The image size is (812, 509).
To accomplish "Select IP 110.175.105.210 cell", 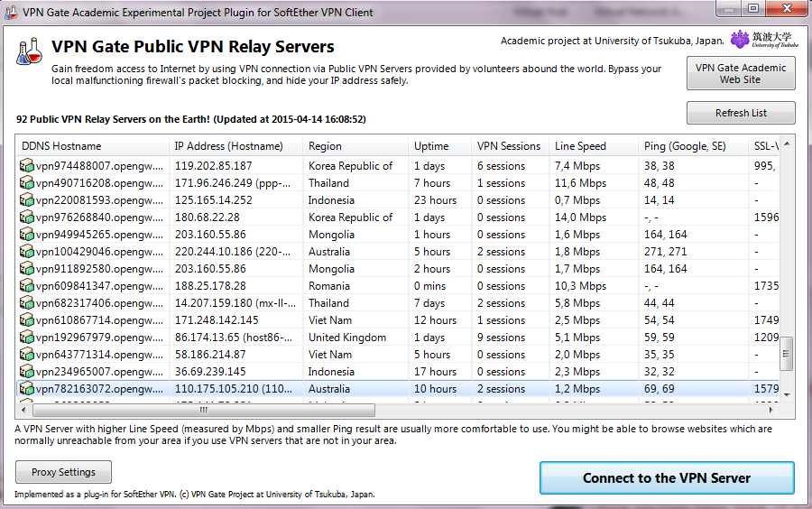I will coord(234,388).
